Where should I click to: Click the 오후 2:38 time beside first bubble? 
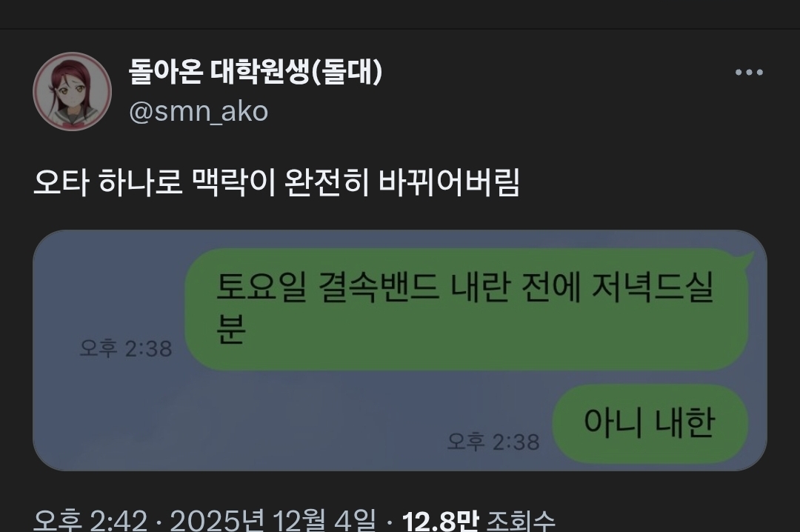coord(126,349)
